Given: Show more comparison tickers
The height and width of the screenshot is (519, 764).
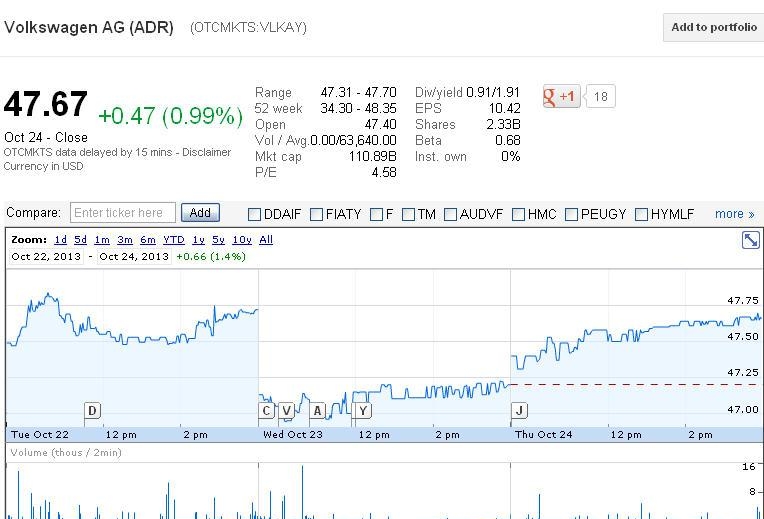Looking at the screenshot, I should pos(734,214).
